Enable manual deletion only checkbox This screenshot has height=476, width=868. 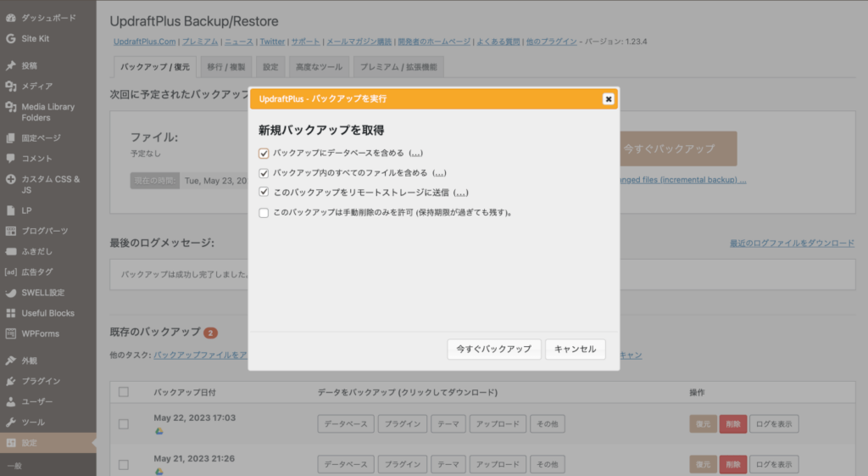[264, 213]
